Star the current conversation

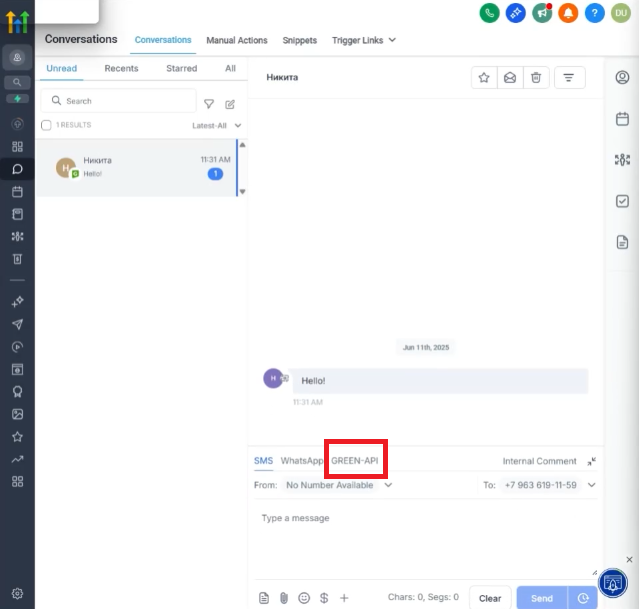pos(484,77)
